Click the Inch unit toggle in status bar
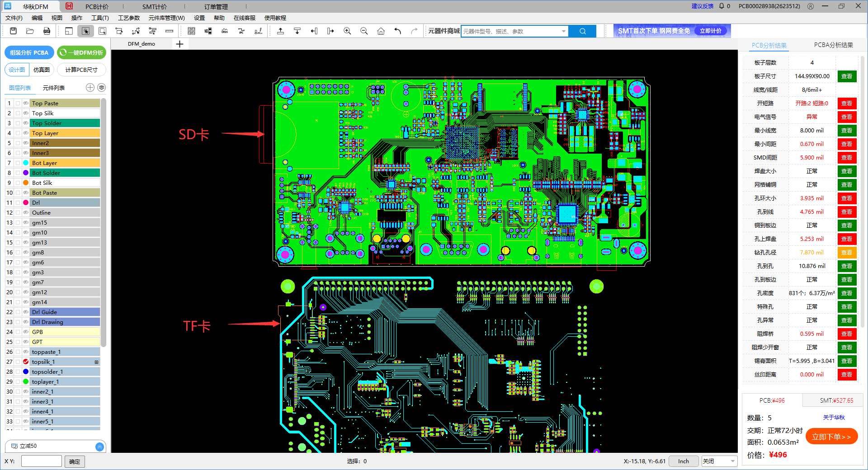868x470 pixels. 684,461
